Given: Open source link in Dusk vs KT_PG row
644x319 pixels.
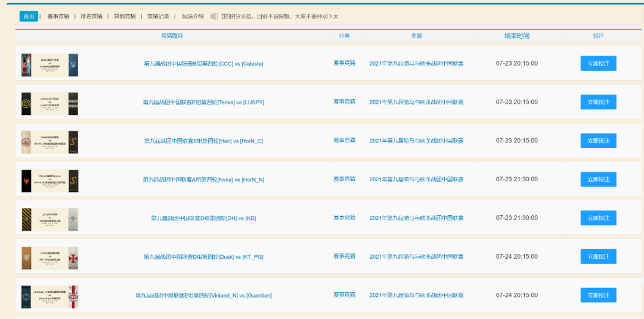Looking at the screenshot, I should click(416, 256).
